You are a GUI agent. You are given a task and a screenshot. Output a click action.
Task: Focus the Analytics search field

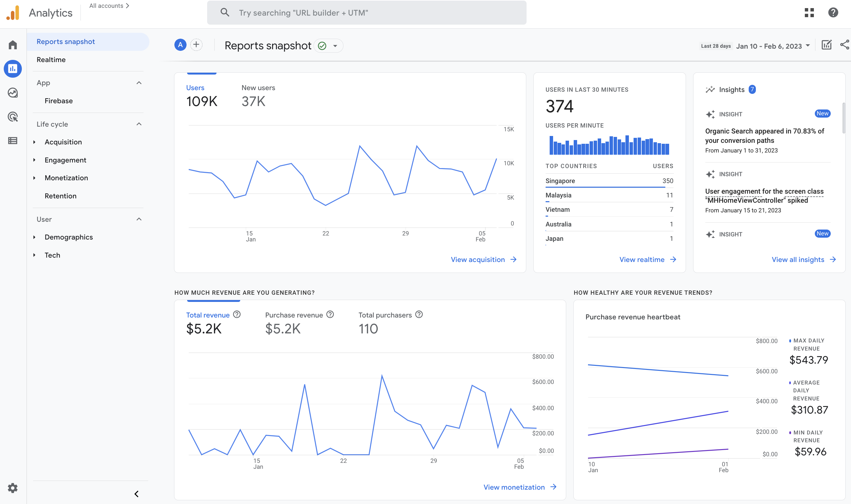pyautogui.click(x=367, y=12)
